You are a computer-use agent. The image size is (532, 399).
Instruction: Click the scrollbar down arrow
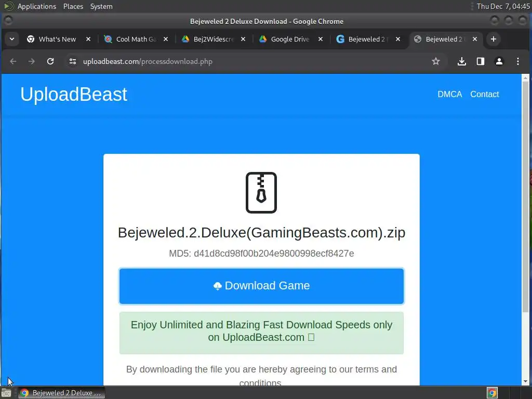tap(525, 381)
